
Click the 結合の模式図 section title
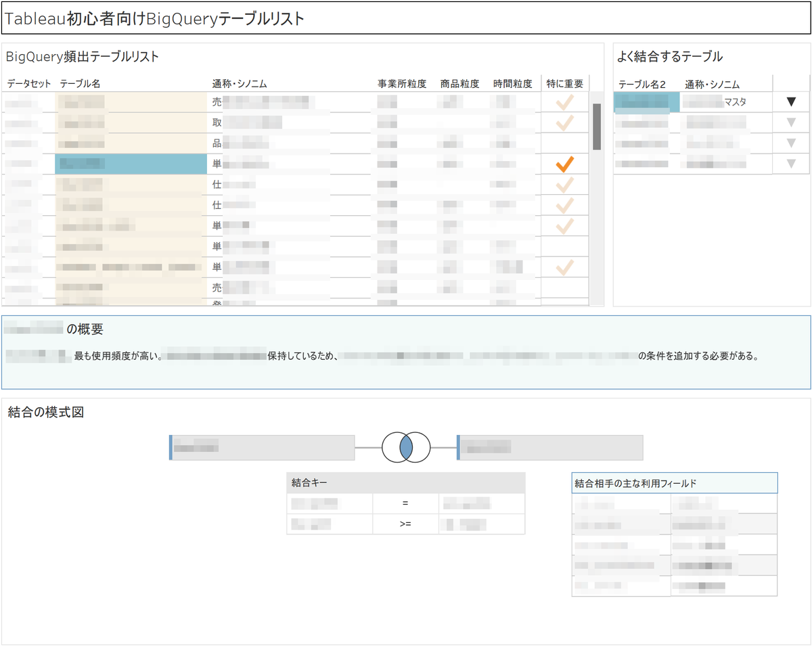[46, 412]
